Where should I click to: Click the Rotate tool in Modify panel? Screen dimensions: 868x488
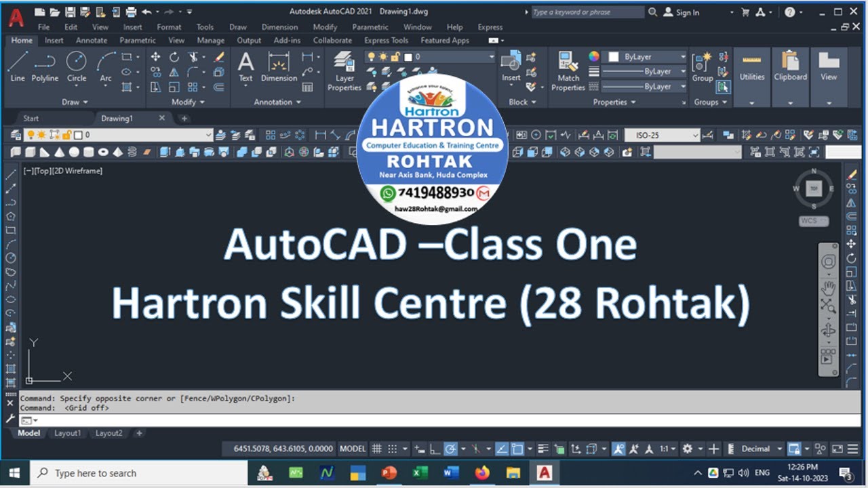point(174,57)
